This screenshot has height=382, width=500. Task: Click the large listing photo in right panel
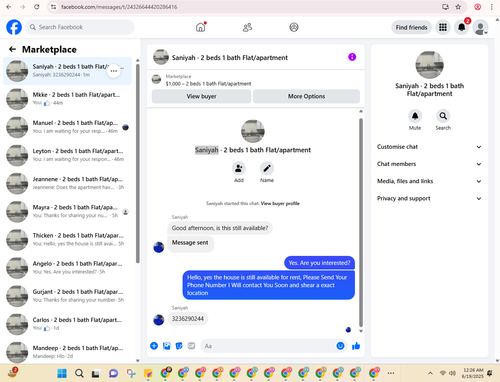coord(429,65)
